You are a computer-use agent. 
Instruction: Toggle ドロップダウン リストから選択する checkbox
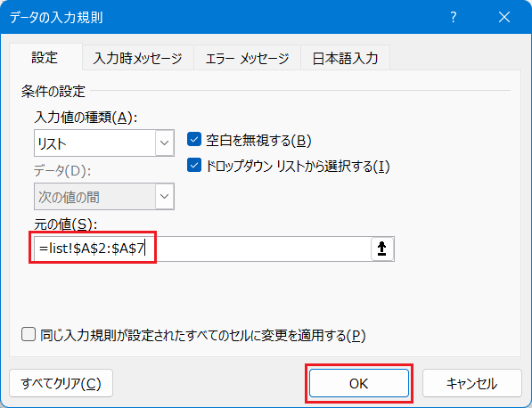click(194, 165)
